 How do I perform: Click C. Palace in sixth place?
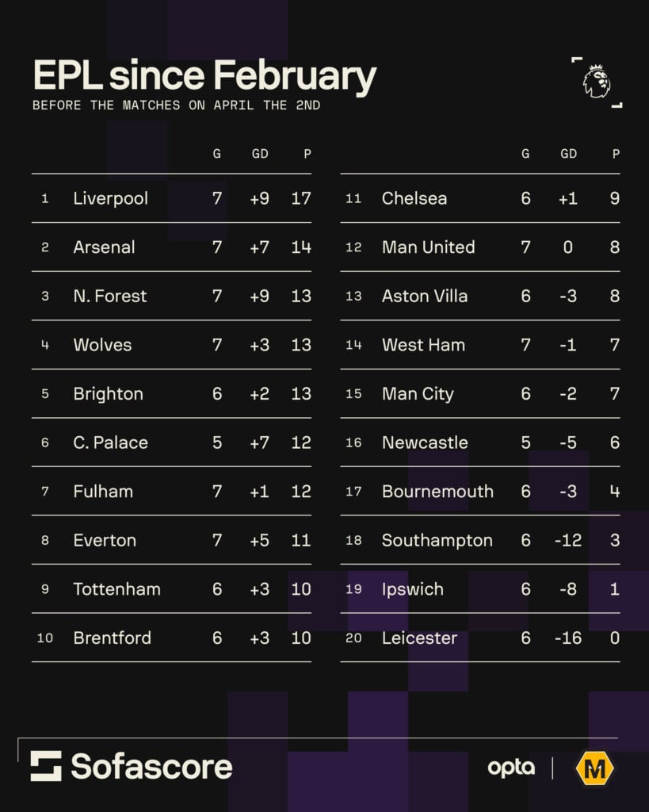point(110,442)
